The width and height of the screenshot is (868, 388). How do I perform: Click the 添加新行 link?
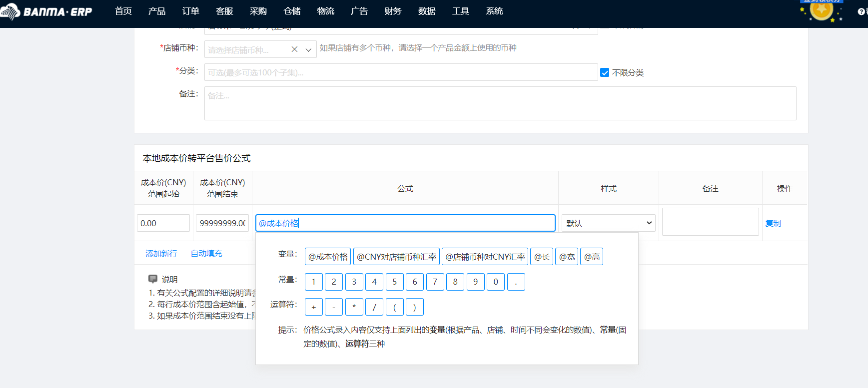click(x=161, y=254)
